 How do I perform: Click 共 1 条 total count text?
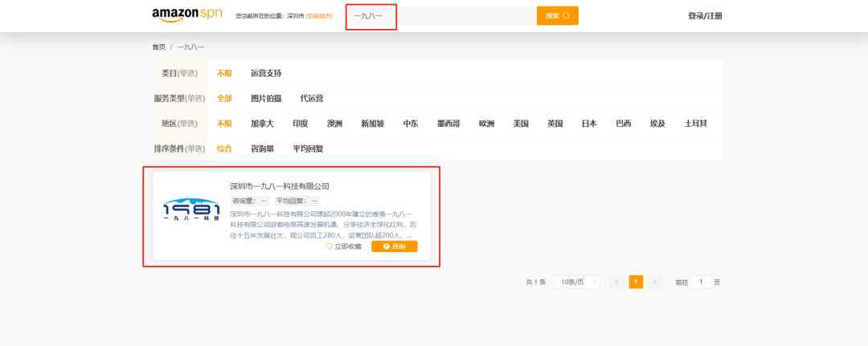(x=535, y=282)
